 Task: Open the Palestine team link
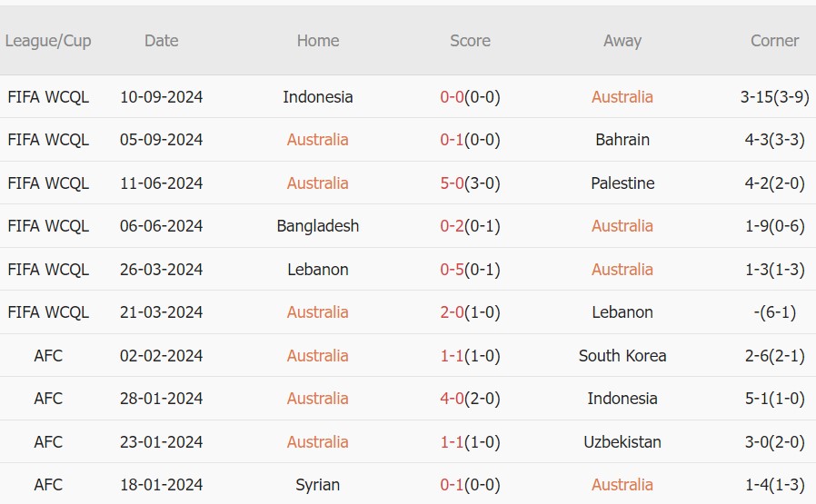[x=622, y=183]
